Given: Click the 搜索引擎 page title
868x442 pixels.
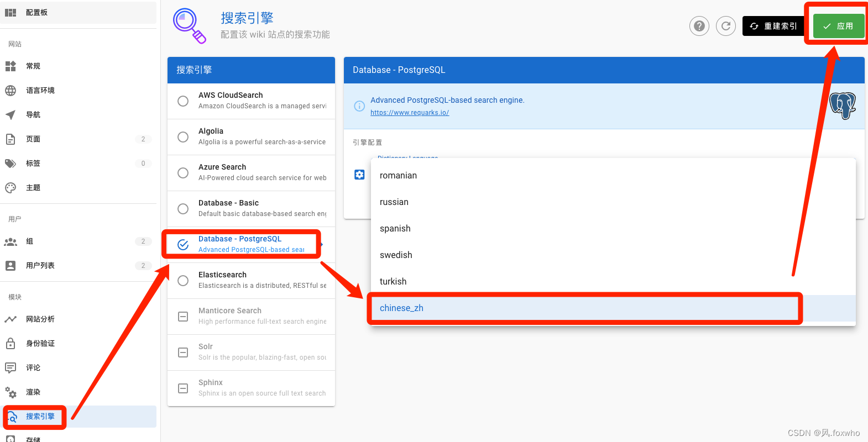Looking at the screenshot, I should click(247, 18).
